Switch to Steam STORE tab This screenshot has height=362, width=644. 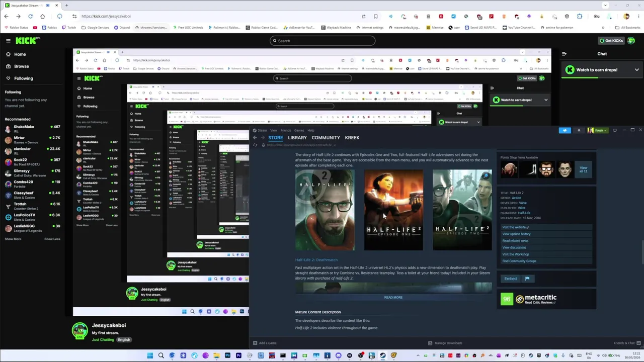click(275, 138)
